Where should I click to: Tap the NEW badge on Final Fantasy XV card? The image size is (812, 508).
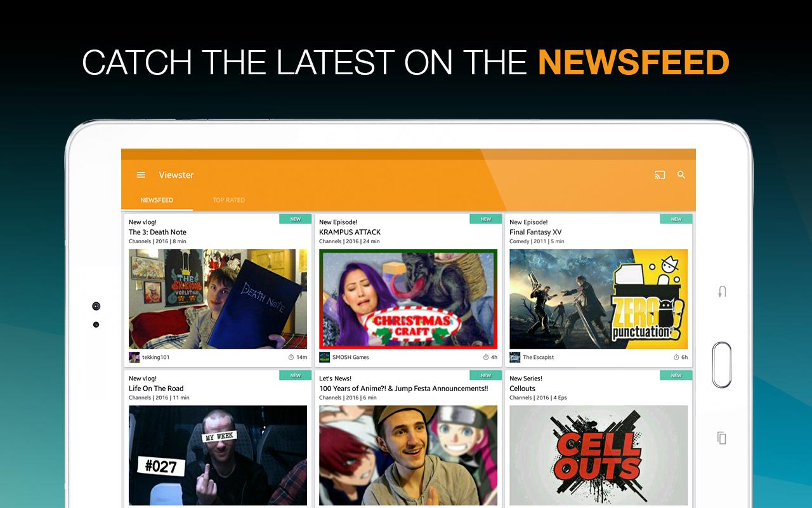point(676,219)
